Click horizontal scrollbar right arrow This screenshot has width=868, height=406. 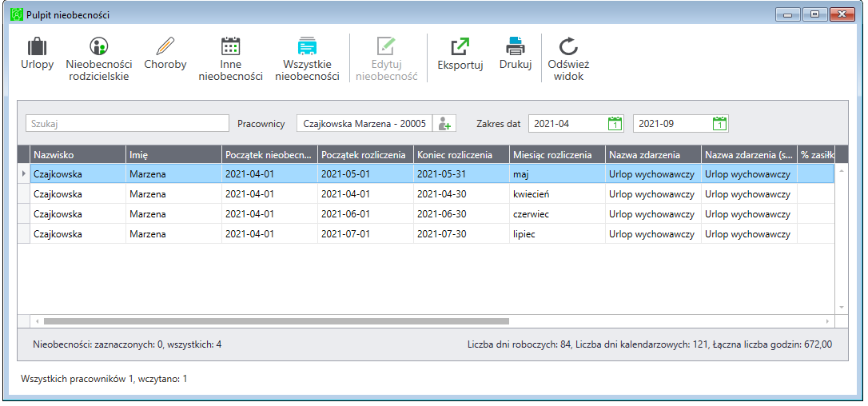pos(827,320)
